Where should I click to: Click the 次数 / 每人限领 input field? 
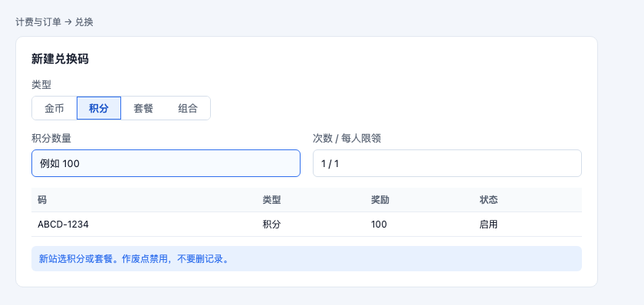click(x=447, y=163)
